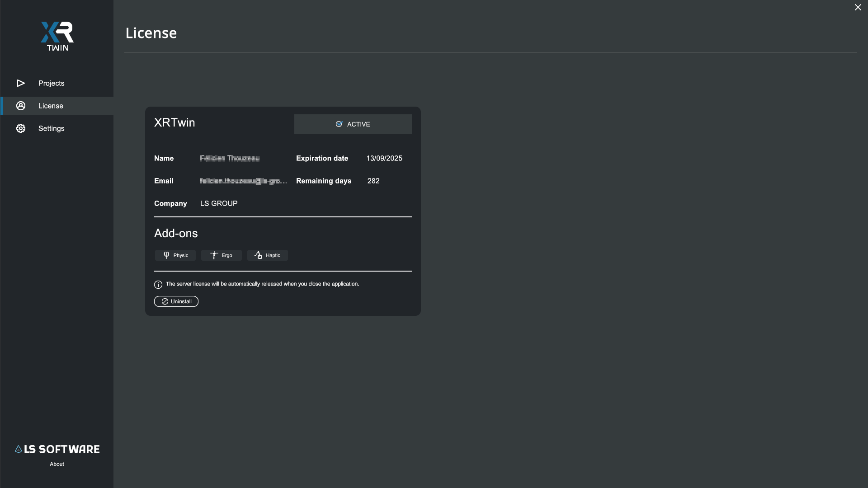Click the 'Company' label
The image size is (868, 488).
170,203
